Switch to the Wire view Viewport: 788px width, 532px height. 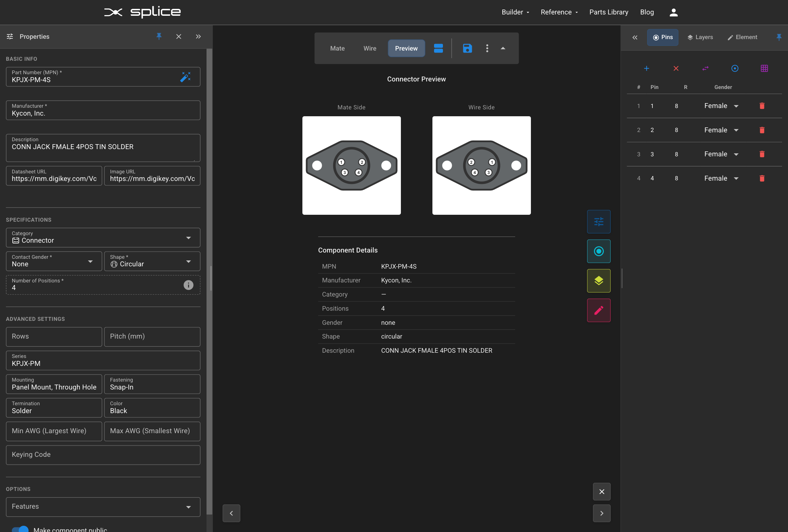pos(370,48)
